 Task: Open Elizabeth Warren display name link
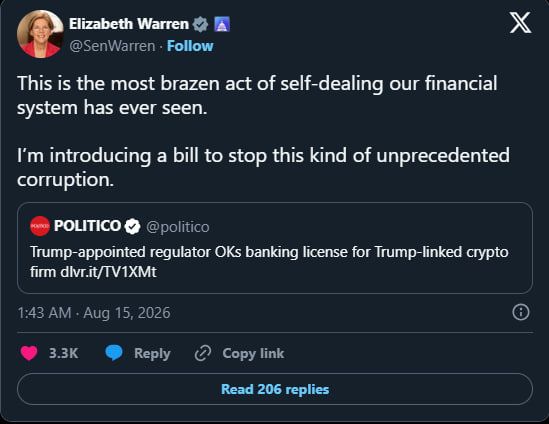click(129, 24)
